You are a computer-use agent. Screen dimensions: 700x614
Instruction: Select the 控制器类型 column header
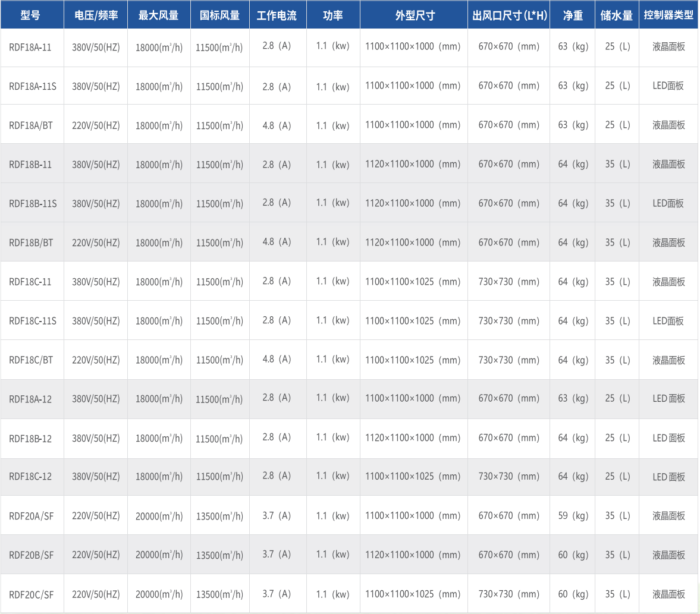coord(668,15)
